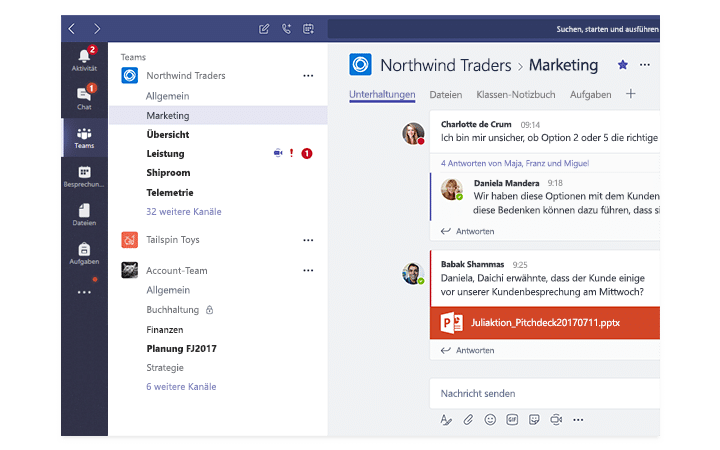Screen dimensions: 720x450
Task: Expand 6 weitere Kanäle
Action: pyautogui.click(x=181, y=387)
